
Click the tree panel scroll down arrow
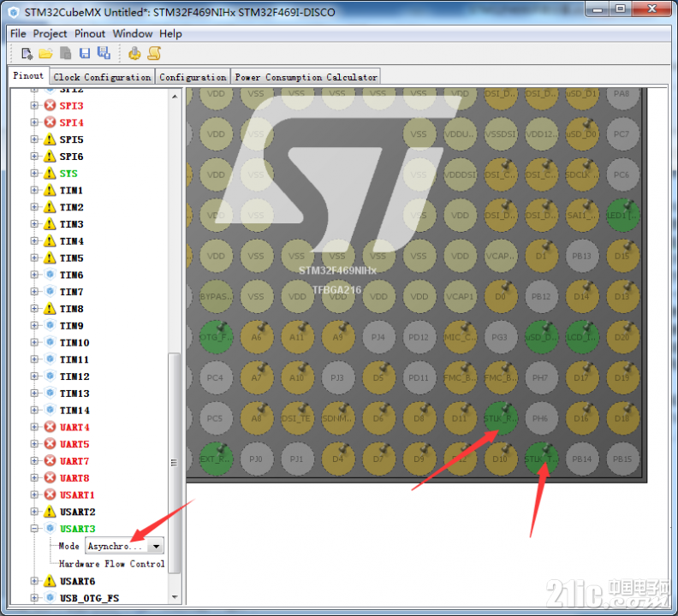[175, 597]
